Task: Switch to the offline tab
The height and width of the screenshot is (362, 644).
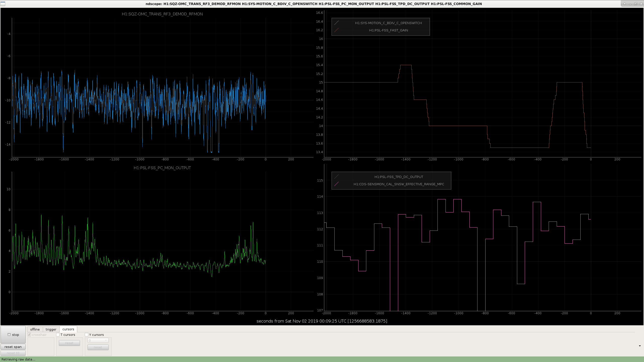Action: point(35,329)
